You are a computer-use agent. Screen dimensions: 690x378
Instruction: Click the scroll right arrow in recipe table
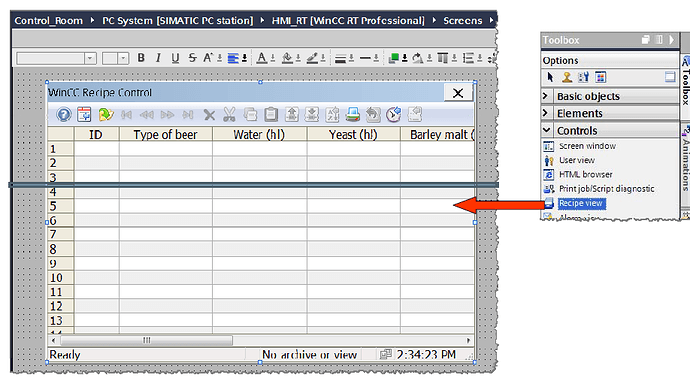pos(468,340)
